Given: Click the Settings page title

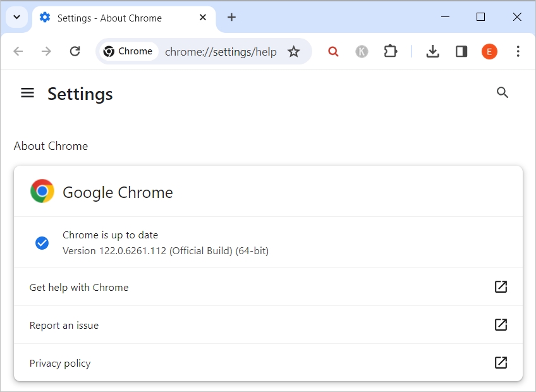Looking at the screenshot, I should (80, 94).
